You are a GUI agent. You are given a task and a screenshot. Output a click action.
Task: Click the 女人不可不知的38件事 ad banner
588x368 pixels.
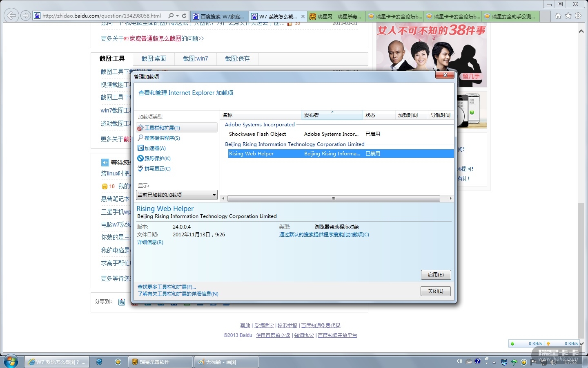432,55
